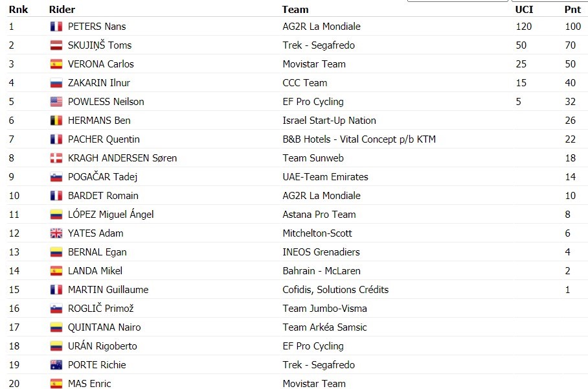Screen dimensions: 588x389
Task: Click the Slovenian flag beside POGAČAR Tadej
Action: pos(56,177)
